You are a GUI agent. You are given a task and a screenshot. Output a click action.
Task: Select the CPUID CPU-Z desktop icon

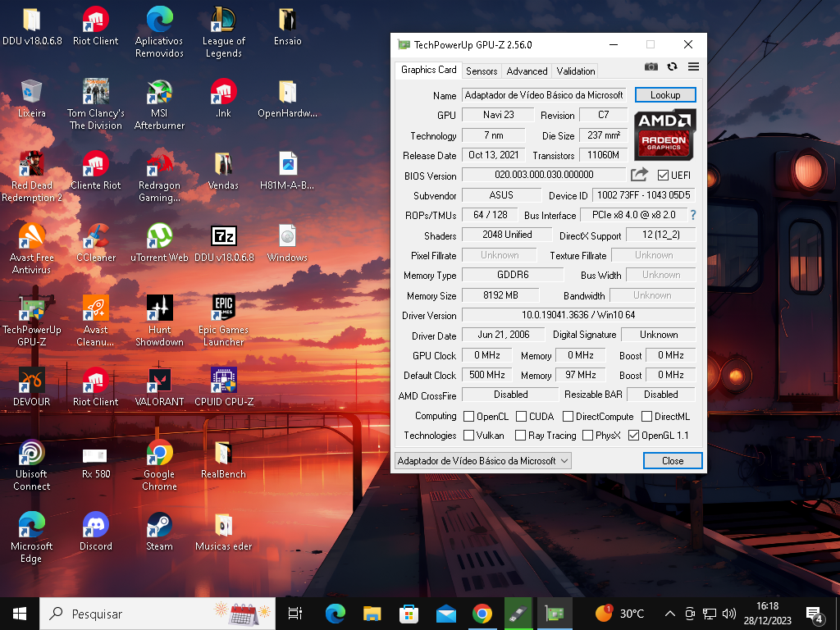pos(223,387)
